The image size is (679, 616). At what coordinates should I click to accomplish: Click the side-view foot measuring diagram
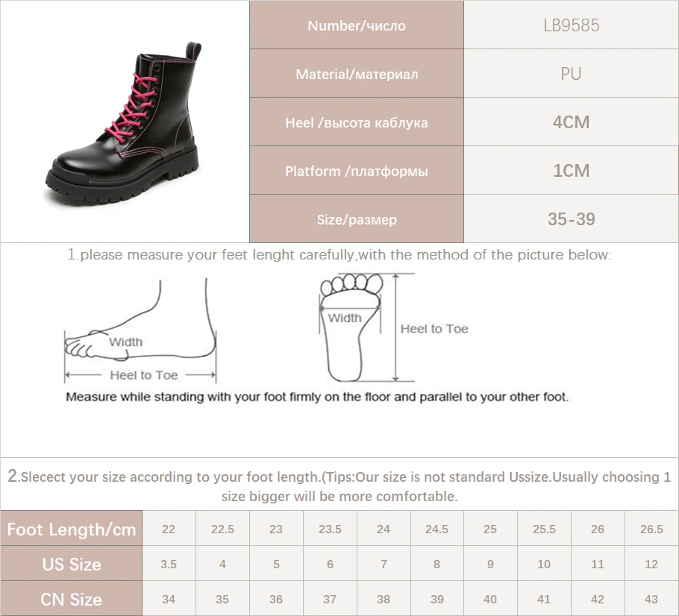140,331
